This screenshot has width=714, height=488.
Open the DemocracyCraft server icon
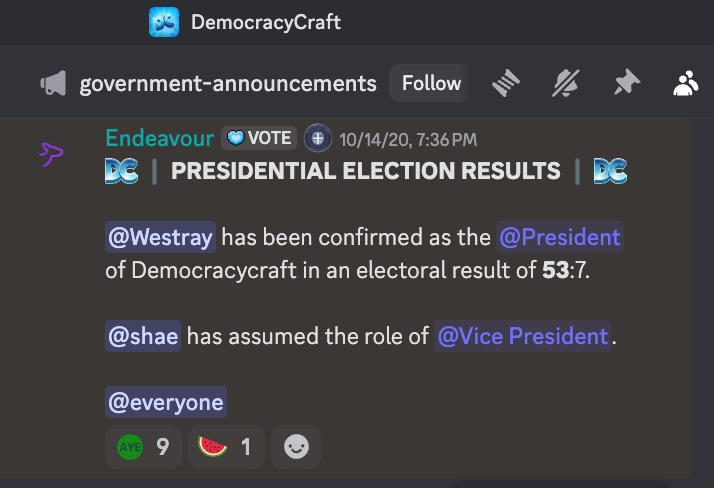coord(164,22)
